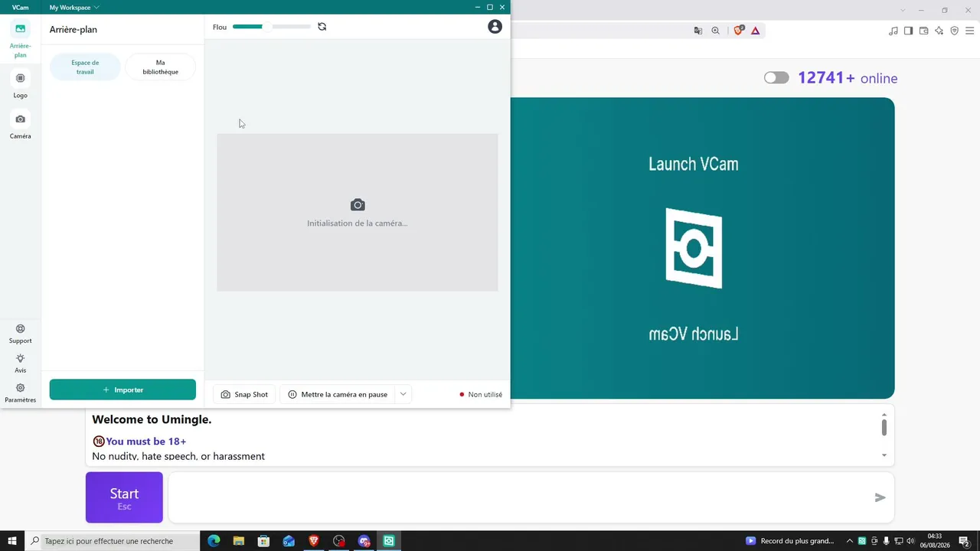Click the browser translate page icon

698,31
